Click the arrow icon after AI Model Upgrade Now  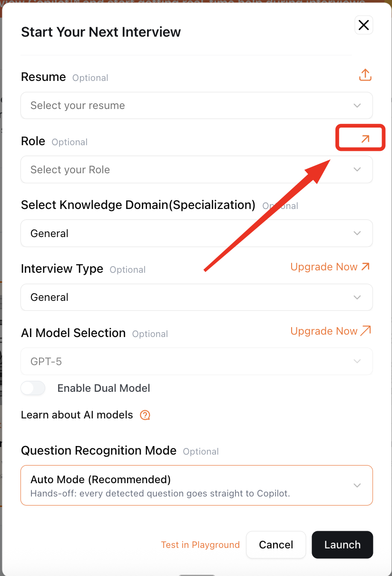tap(365, 331)
